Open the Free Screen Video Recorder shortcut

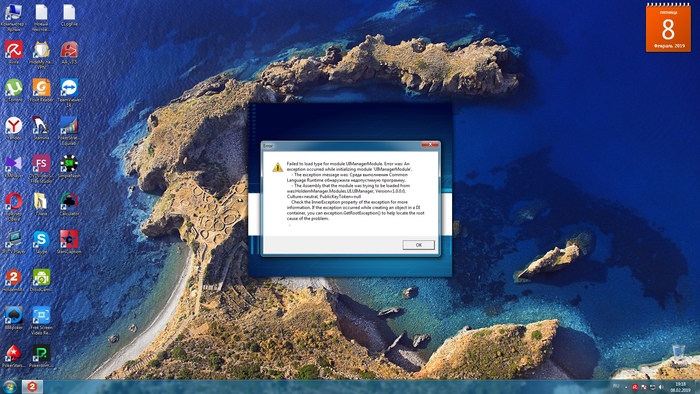(41, 320)
